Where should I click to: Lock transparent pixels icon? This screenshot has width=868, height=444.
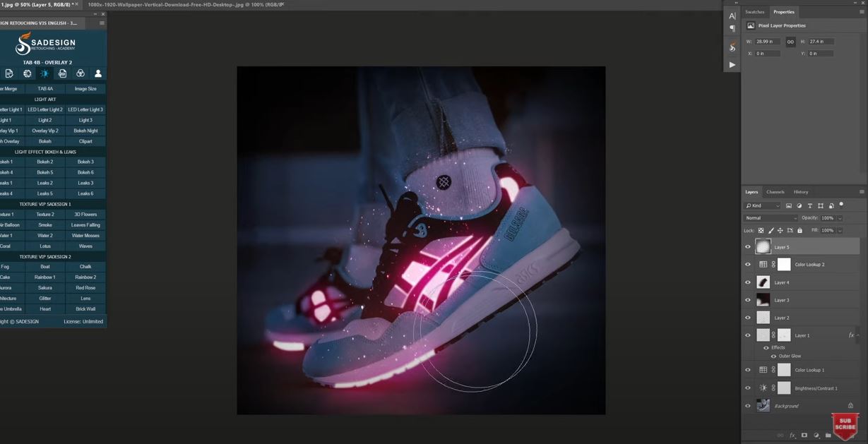click(x=761, y=230)
